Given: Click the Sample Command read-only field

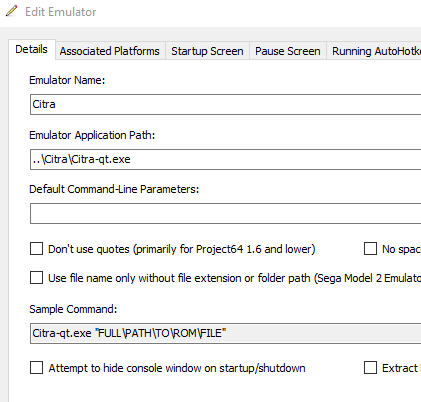Looking at the screenshot, I should pos(225,333).
